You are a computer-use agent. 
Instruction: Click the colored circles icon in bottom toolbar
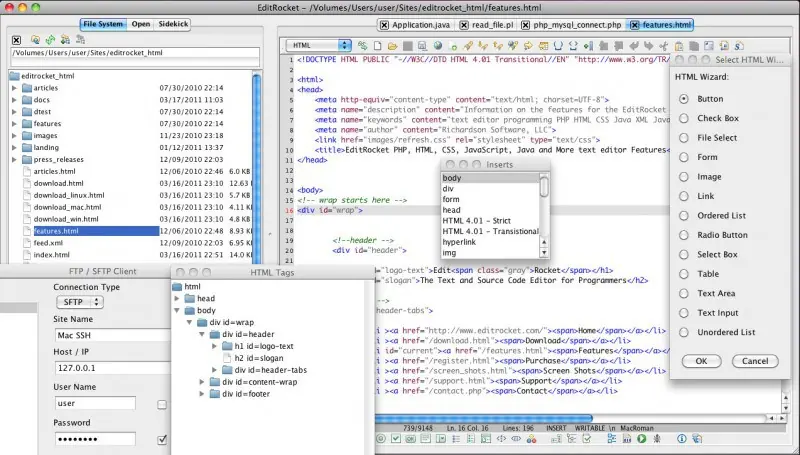[531, 439]
